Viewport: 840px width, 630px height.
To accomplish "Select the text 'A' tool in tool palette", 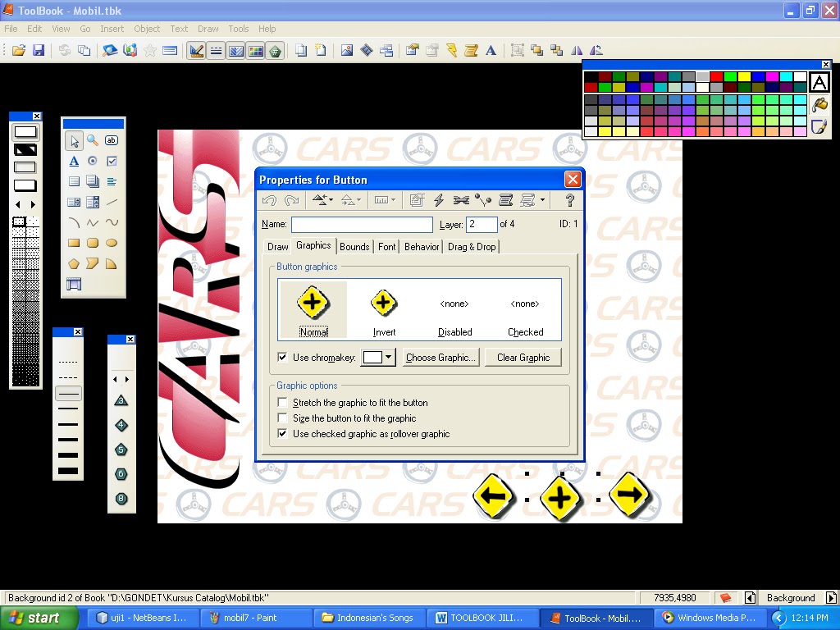I will (x=74, y=161).
